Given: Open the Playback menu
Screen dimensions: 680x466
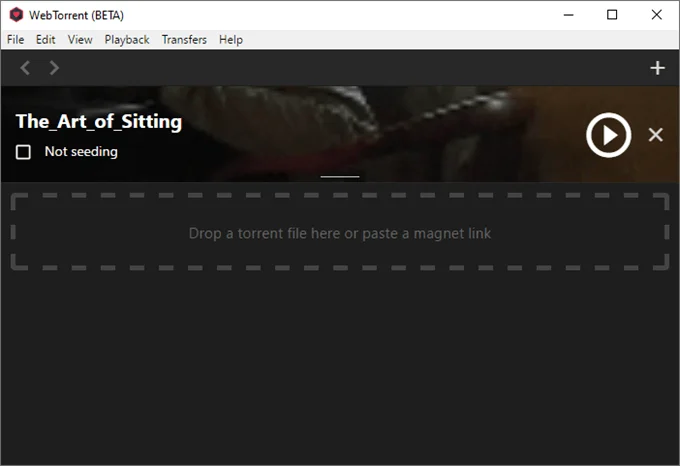Looking at the screenshot, I should [x=127, y=40].
